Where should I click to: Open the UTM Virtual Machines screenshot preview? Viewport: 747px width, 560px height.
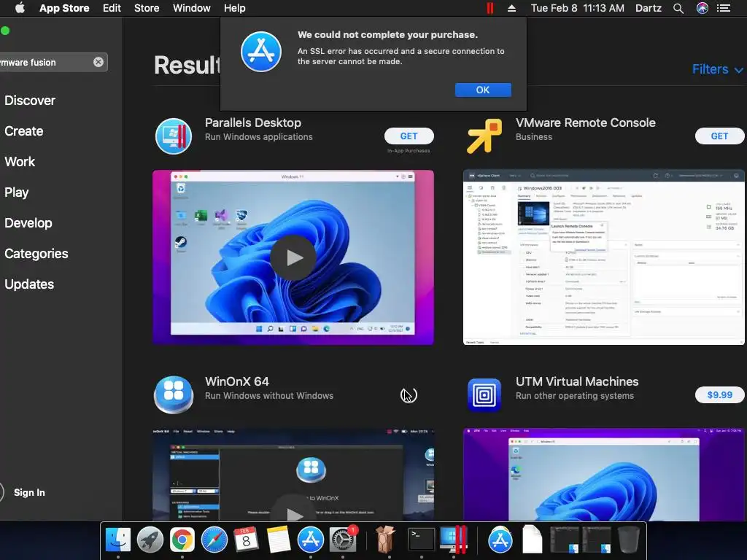point(603,474)
